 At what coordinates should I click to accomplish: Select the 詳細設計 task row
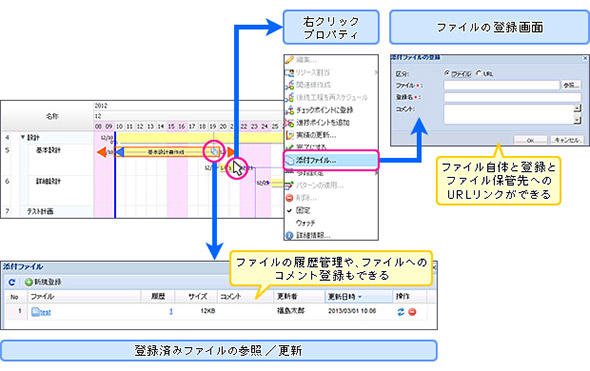[47, 181]
